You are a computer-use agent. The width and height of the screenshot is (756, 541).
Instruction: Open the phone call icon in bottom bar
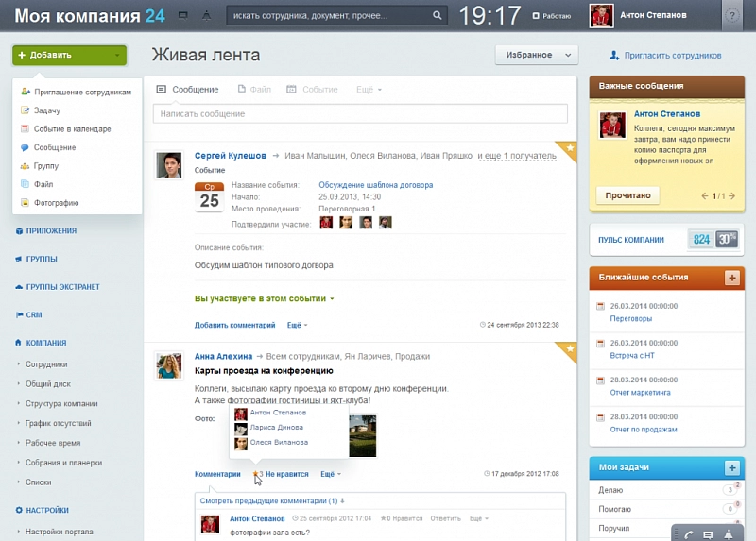click(687, 534)
